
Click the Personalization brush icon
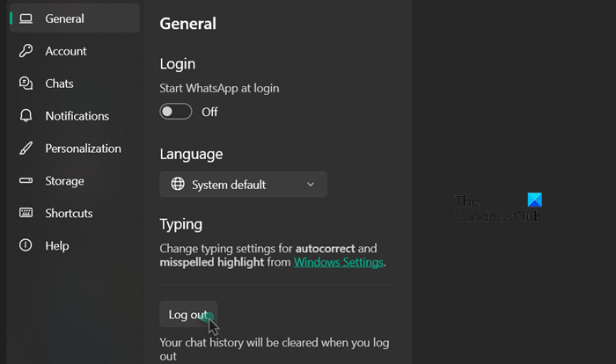pos(26,149)
